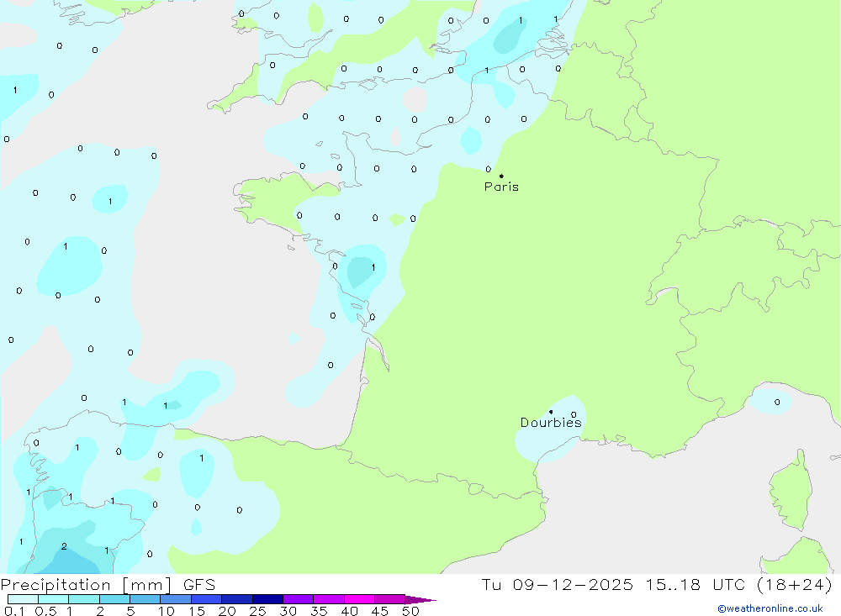The width and height of the screenshot is (841, 616).
Task: Click the Paris city label
Action: pos(501,187)
